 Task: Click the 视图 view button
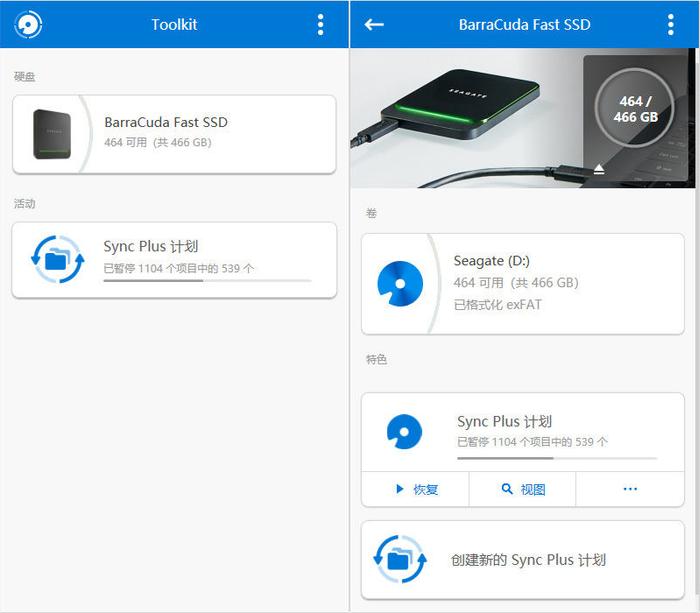click(522, 489)
